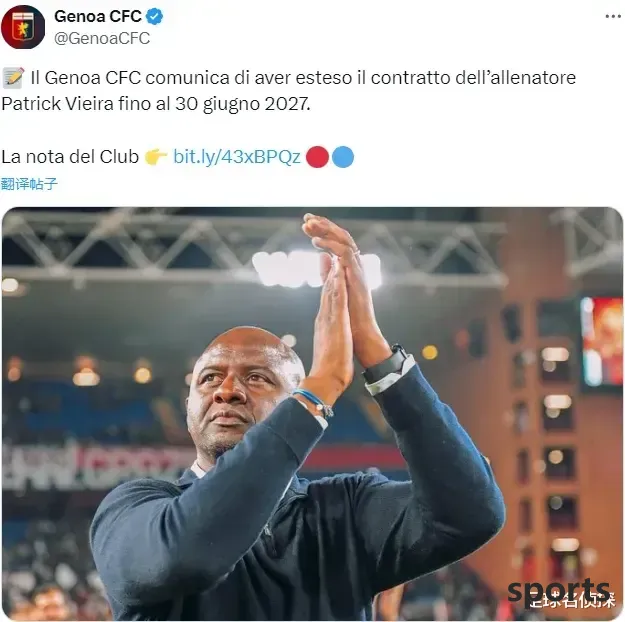Click the @GenoaCFC handle
This screenshot has height=622, width=625.
102,38
